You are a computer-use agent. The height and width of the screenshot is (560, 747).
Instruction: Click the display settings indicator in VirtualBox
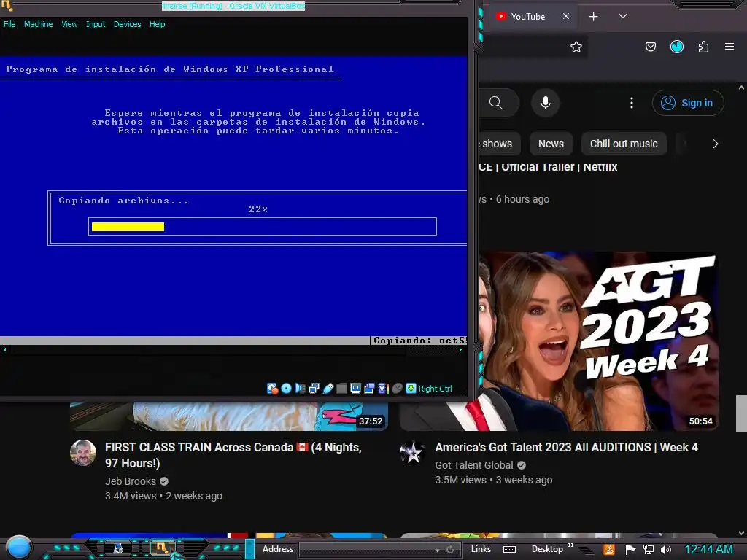355,389
